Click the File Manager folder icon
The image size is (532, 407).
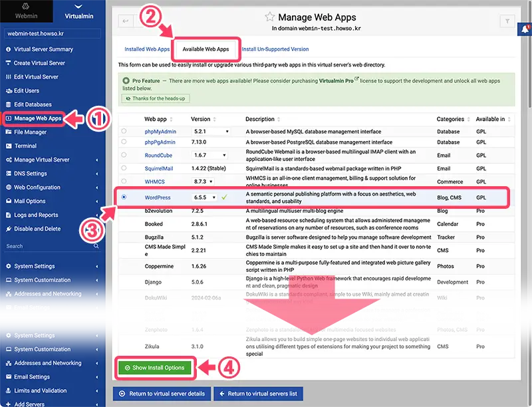pyautogui.click(x=9, y=132)
